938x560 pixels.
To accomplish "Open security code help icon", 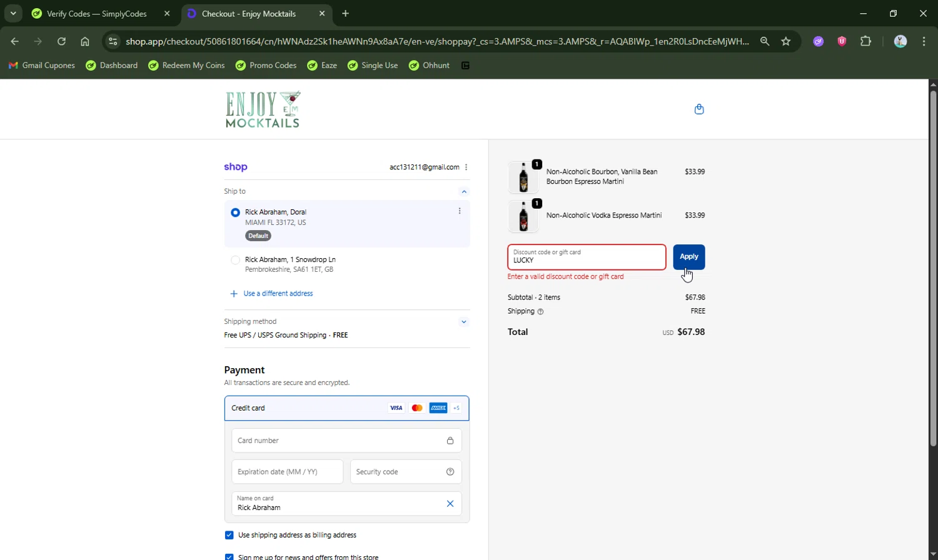I will pos(450,472).
